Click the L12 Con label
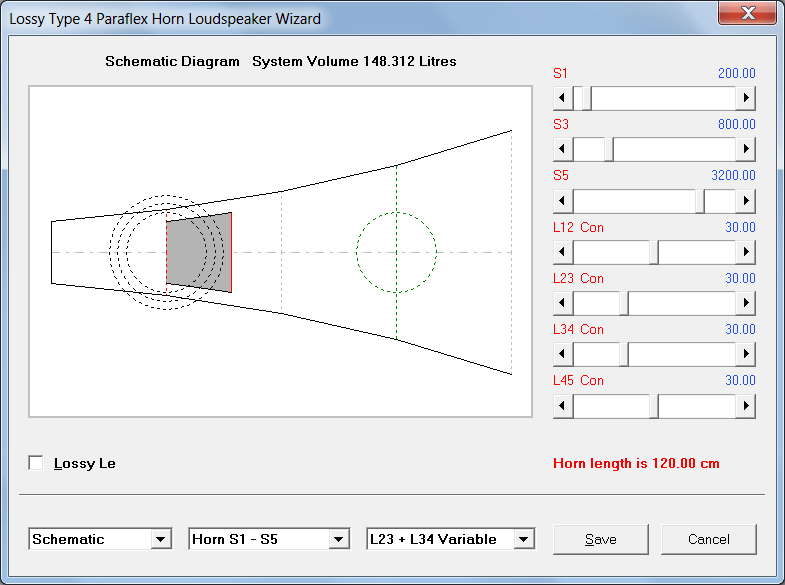Image resolution: width=785 pixels, height=585 pixels. pos(578,227)
